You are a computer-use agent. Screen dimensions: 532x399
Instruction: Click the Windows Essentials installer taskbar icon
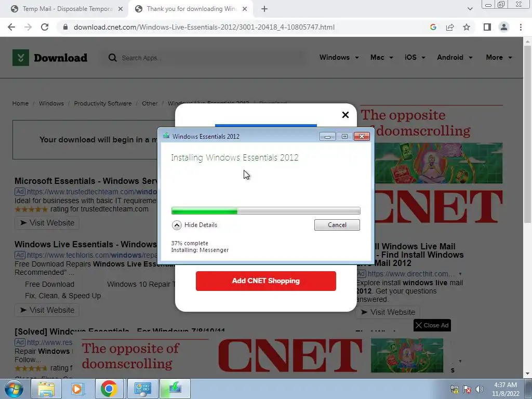[175, 389]
